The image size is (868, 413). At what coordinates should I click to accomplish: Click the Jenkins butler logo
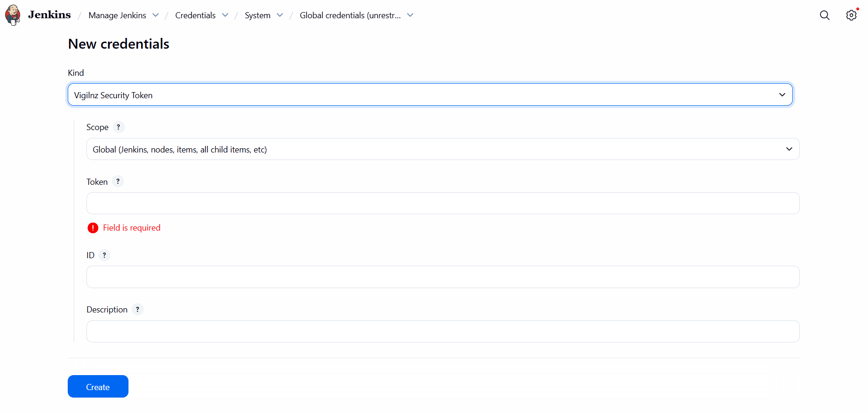13,15
